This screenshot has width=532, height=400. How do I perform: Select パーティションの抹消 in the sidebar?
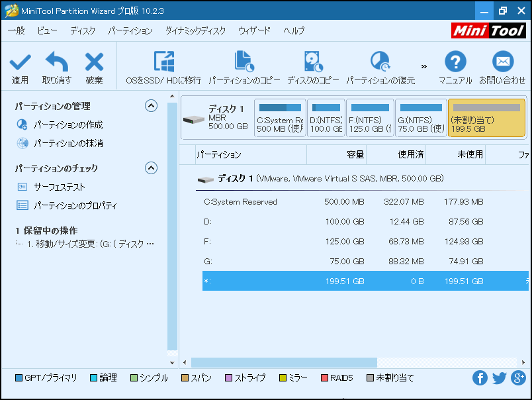68,143
